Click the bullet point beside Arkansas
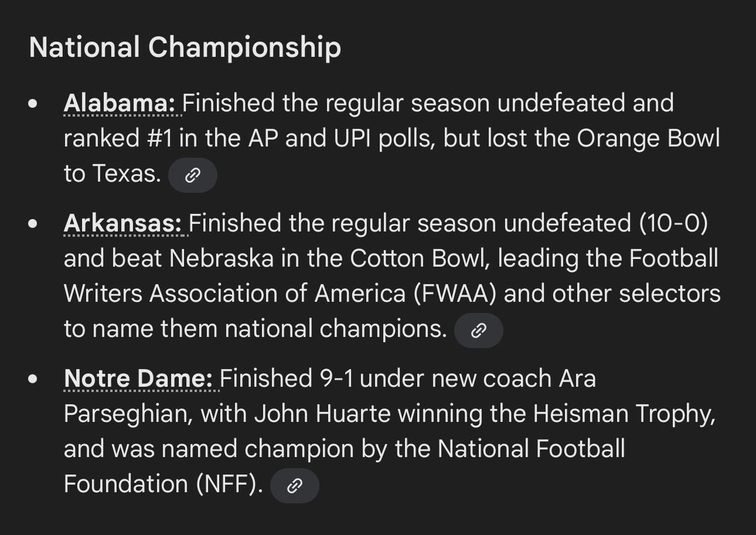The height and width of the screenshot is (535, 756). [35, 226]
